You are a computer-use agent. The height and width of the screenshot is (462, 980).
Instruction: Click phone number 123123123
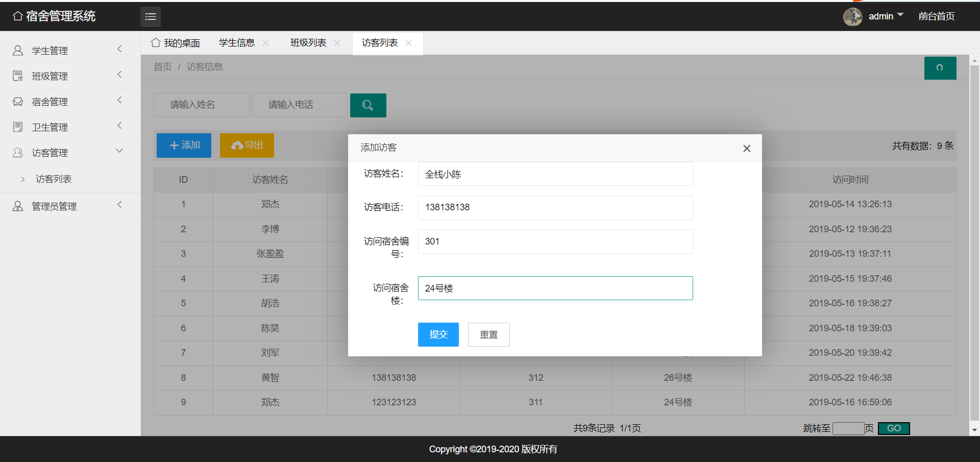click(x=394, y=402)
